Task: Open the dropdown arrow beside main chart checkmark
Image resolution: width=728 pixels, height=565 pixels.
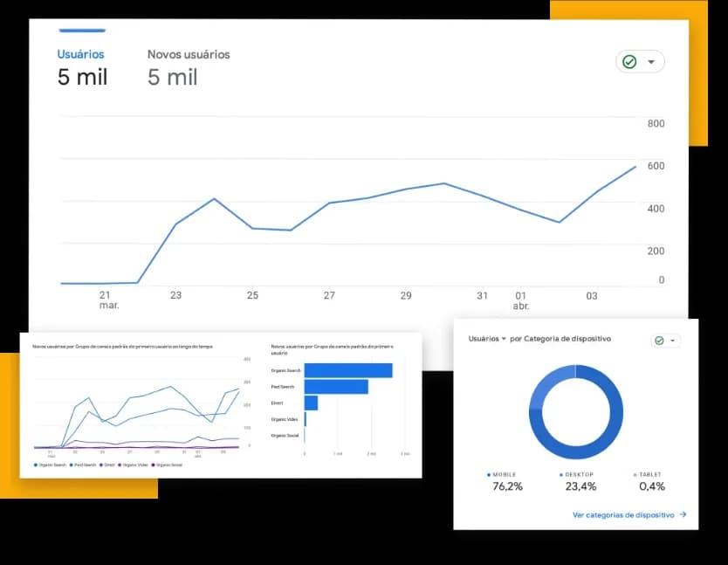Action: point(651,62)
